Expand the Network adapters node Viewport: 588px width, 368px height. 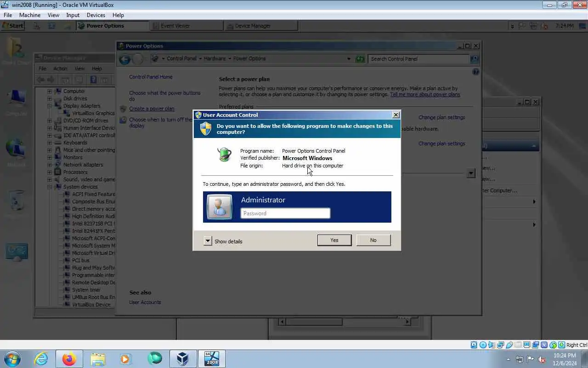[x=50, y=165]
